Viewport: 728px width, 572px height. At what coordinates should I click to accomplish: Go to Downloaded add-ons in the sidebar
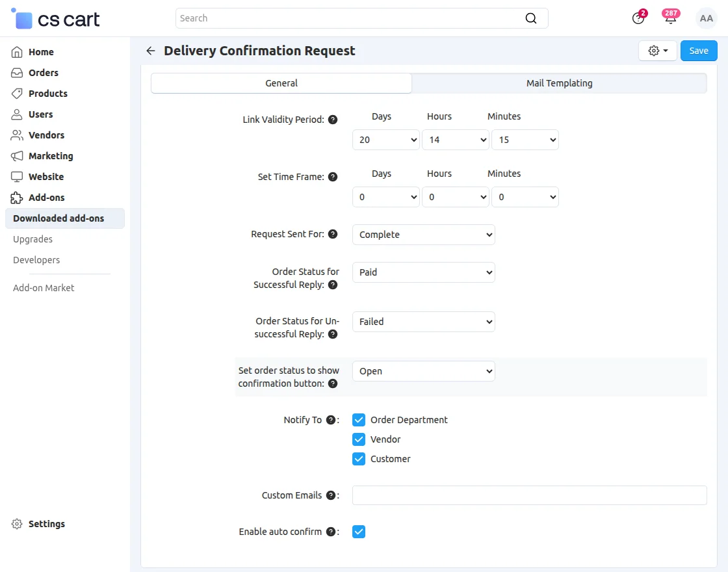57,218
